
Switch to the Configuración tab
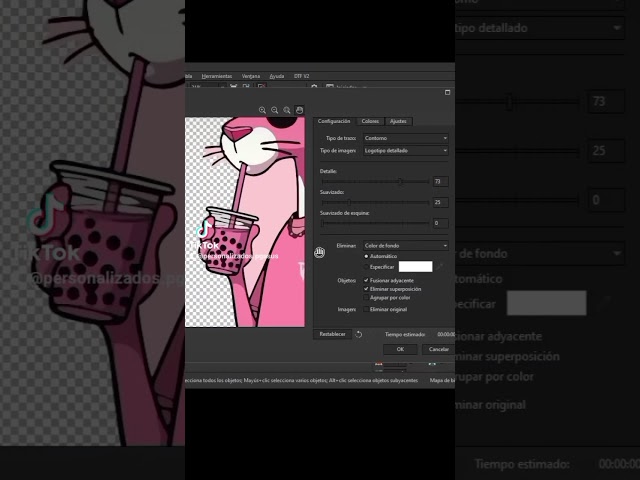(x=334, y=121)
